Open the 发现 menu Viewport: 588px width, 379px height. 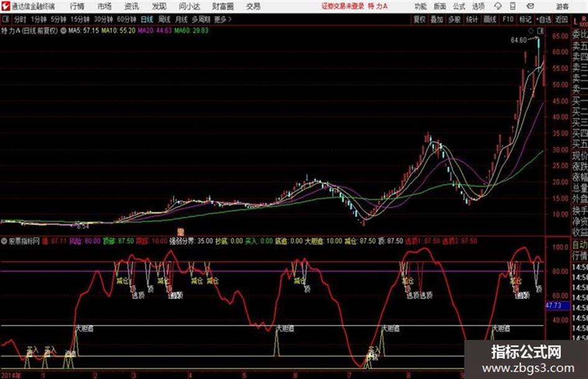(159, 6)
